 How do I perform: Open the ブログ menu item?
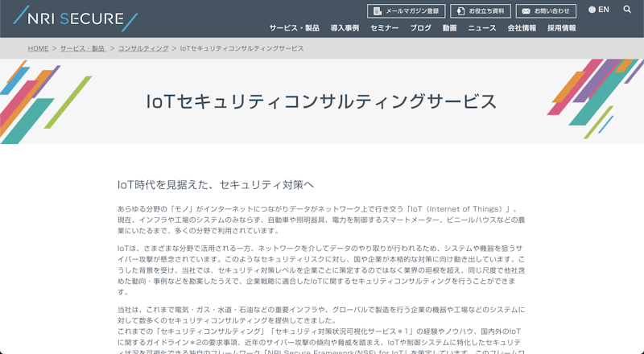(420, 28)
